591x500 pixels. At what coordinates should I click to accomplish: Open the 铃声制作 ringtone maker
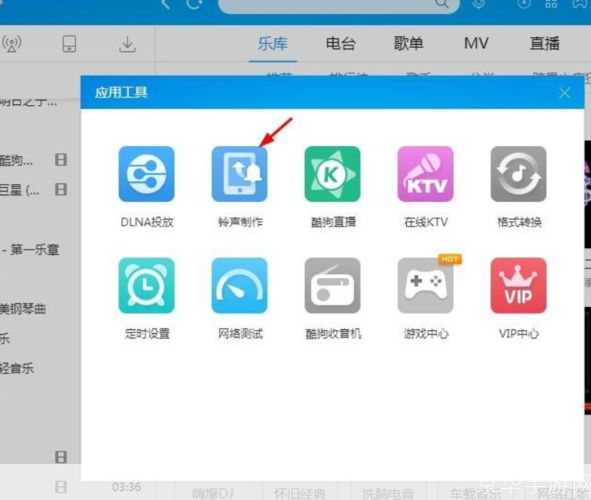click(x=239, y=174)
